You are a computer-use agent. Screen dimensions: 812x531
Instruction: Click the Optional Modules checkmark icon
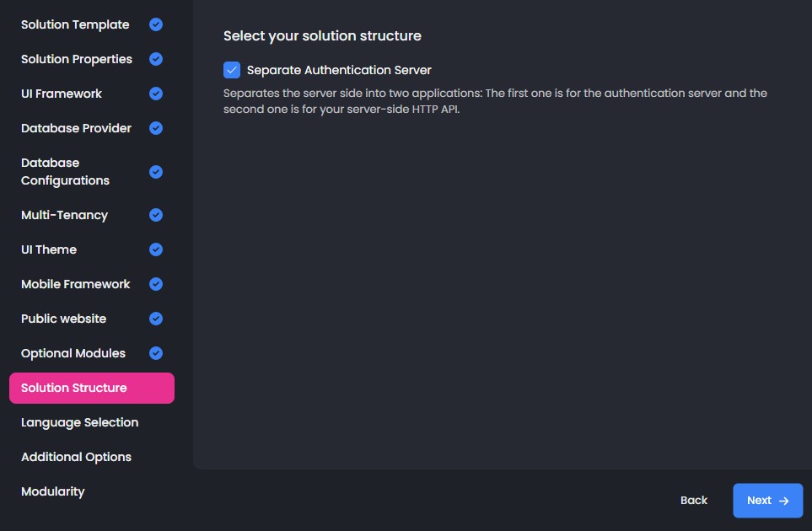[156, 353]
